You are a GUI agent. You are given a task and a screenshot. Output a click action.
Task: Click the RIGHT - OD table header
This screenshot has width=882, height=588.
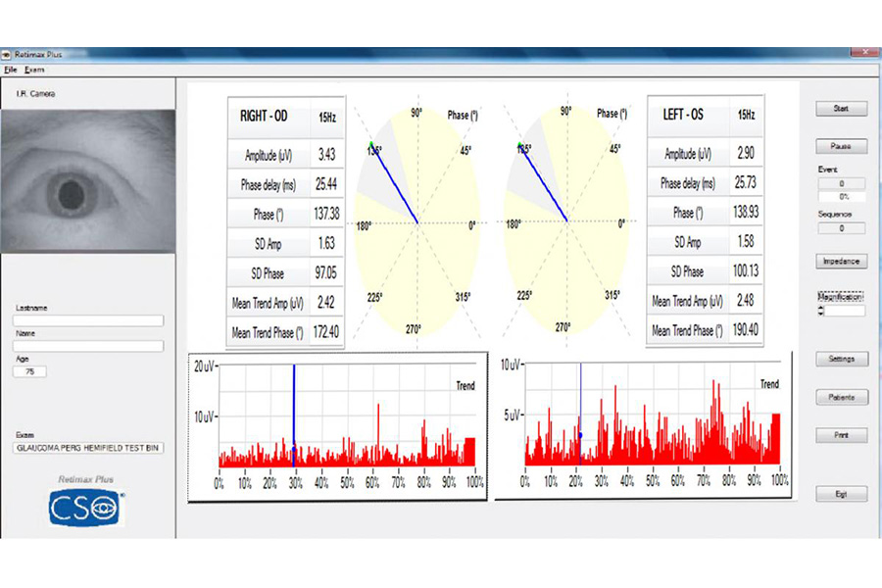click(264, 117)
